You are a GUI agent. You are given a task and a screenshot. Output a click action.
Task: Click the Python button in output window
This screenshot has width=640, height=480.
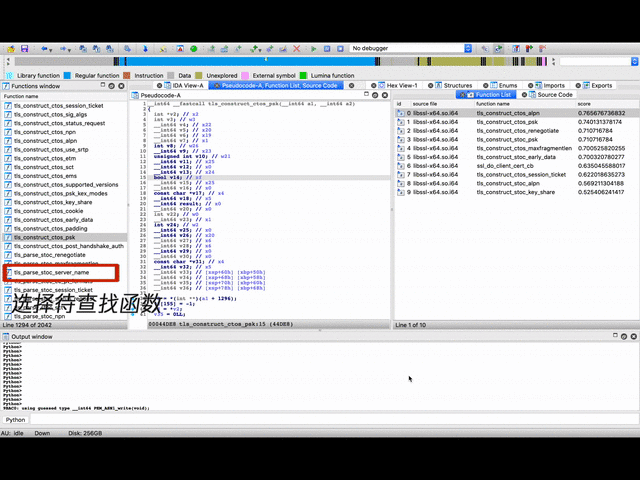coord(16,420)
